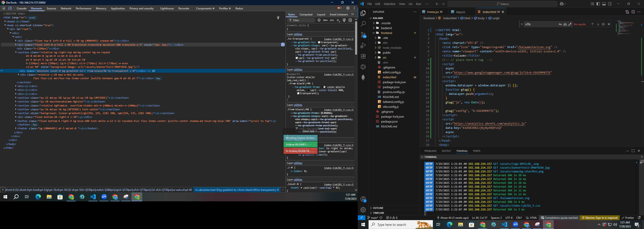Viewport: 644px width, 229px height.
Task: Open the Copilot chat icon in title bar
Action: tap(561, 4)
